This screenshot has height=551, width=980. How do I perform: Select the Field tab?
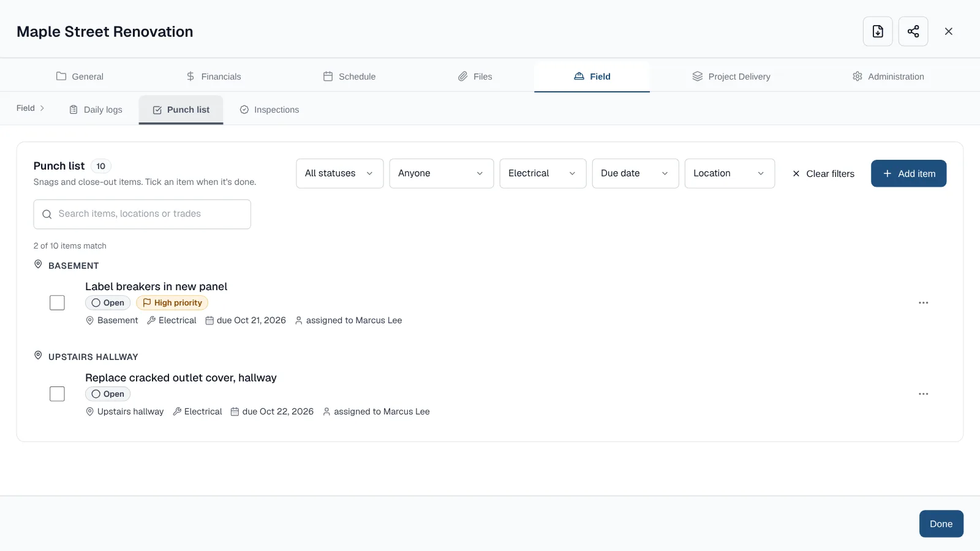[x=592, y=77]
